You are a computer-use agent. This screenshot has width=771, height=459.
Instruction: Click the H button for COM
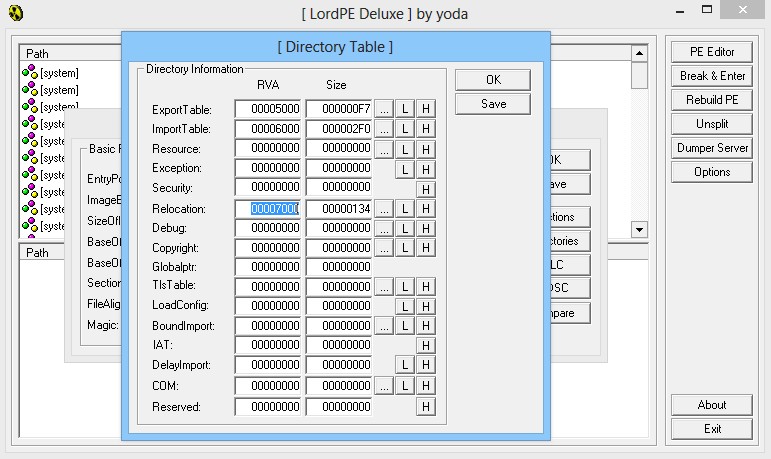coord(426,386)
